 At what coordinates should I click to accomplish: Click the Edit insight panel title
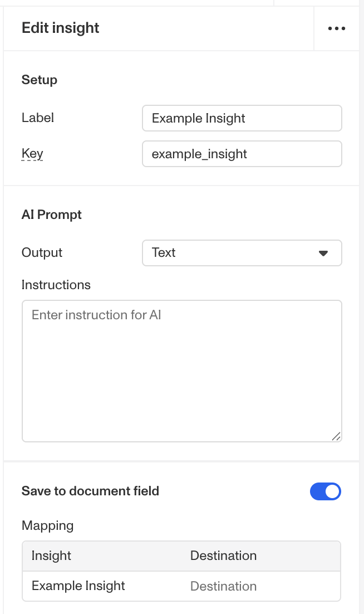tap(60, 28)
